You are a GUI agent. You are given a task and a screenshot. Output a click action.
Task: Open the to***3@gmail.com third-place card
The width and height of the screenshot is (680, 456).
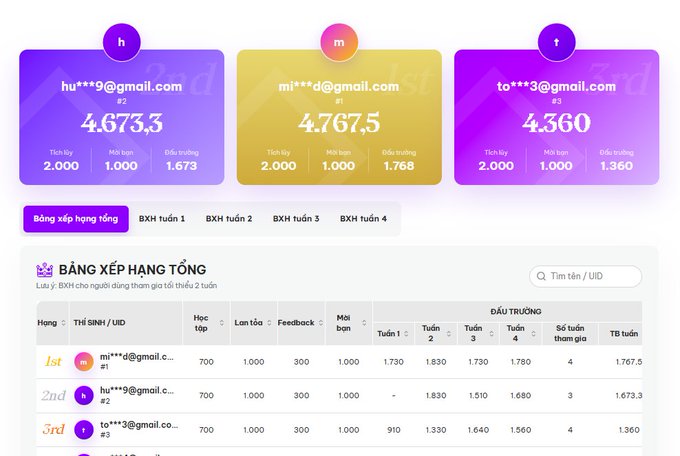coord(557,117)
